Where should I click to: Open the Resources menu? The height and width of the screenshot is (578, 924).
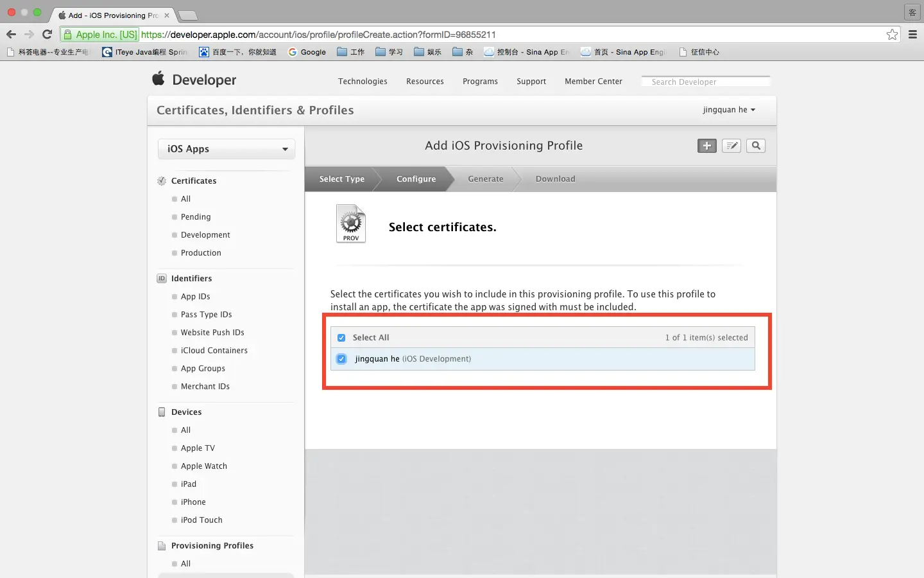pyautogui.click(x=425, y=82)
